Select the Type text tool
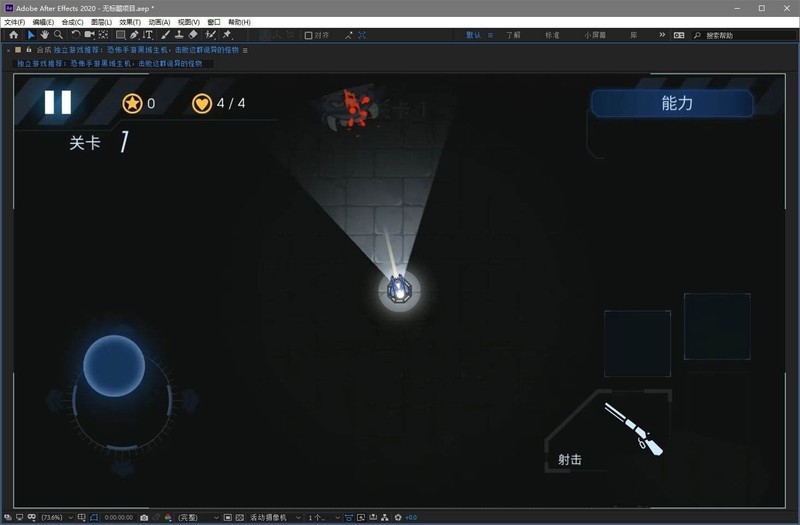The height and width of the screenshot is (525, 800). pyautogui.click(x=147, y=35)
